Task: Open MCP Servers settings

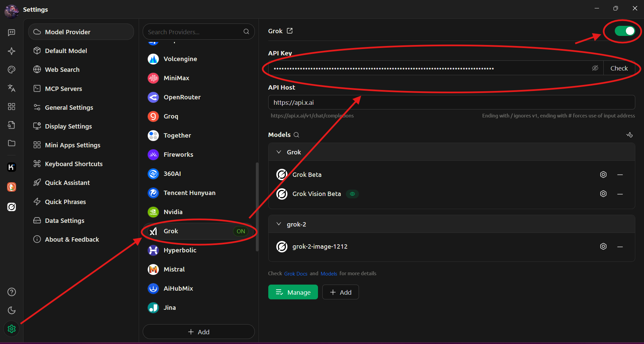Action: tap(81, 89)
